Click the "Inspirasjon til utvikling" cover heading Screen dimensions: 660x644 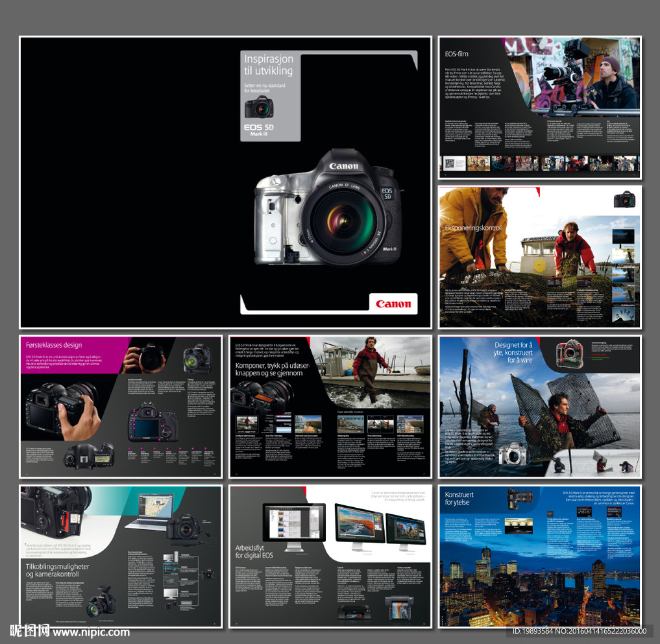coord(269,65)
